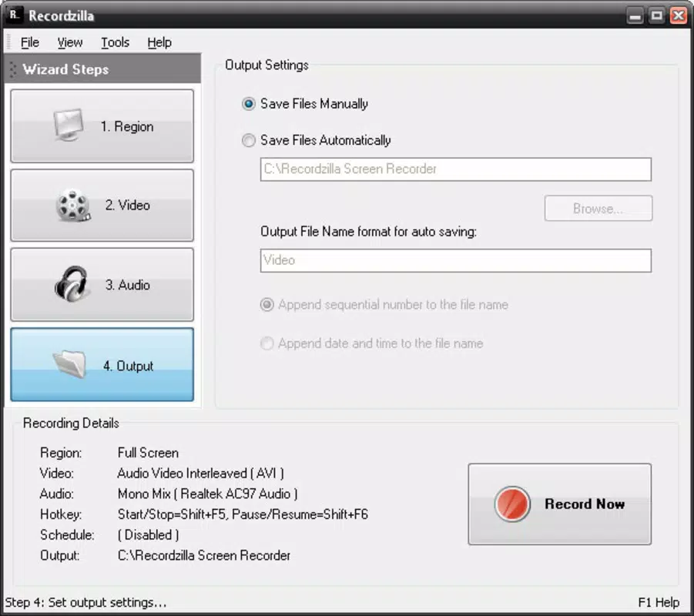This screenshot has height=616, width=694.
Task: Maximize the Recordzilla window
Action: pos(657,16)
